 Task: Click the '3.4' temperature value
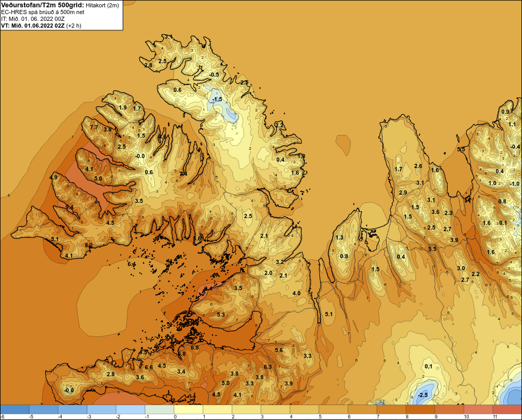pos(181,371)
